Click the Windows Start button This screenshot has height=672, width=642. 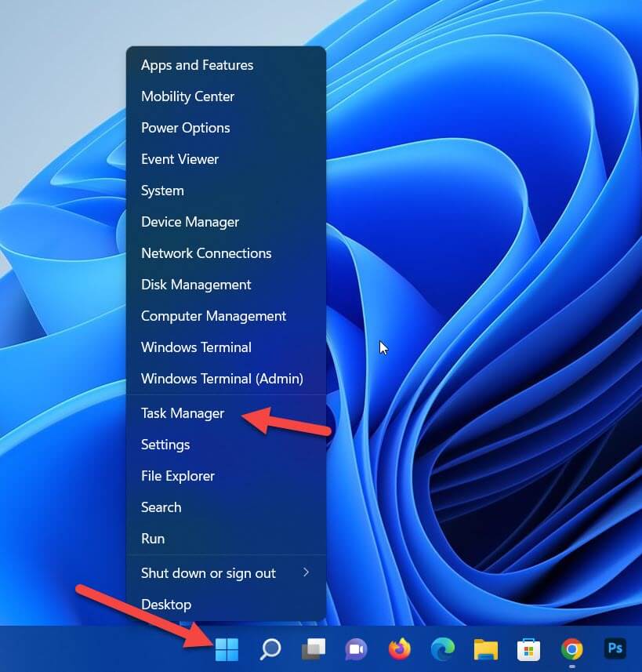click(x=227, y=649)
